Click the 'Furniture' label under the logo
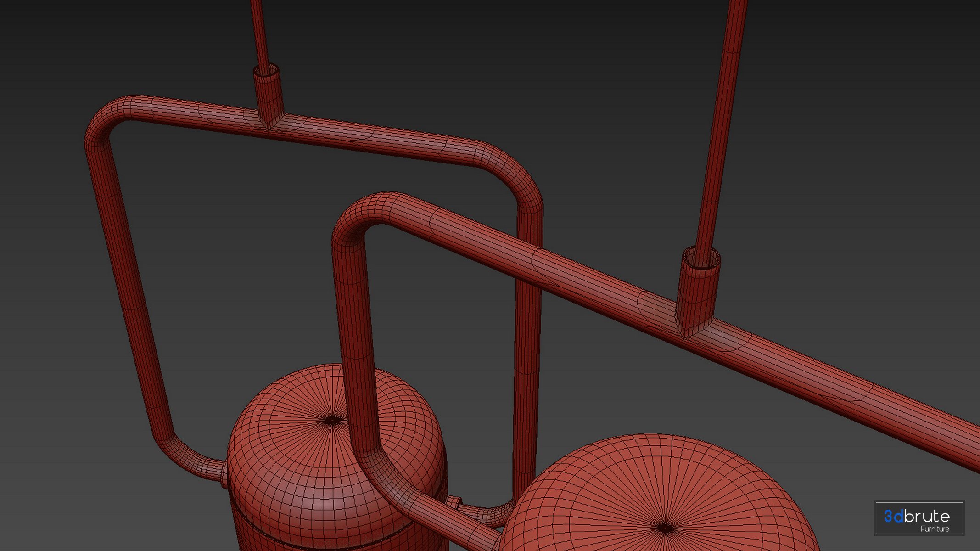 click(x=935, y=529)
